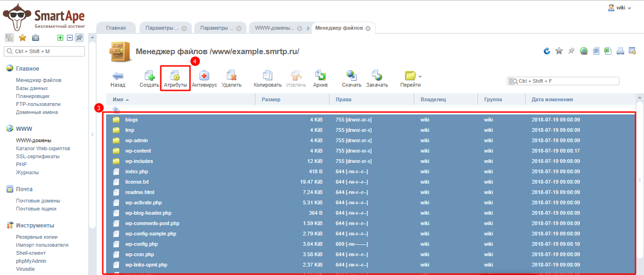Viewport: 644px width, 275px height.
Task: Refresh the file list with blue arrow icon
Action: click(x=547, y=51)
